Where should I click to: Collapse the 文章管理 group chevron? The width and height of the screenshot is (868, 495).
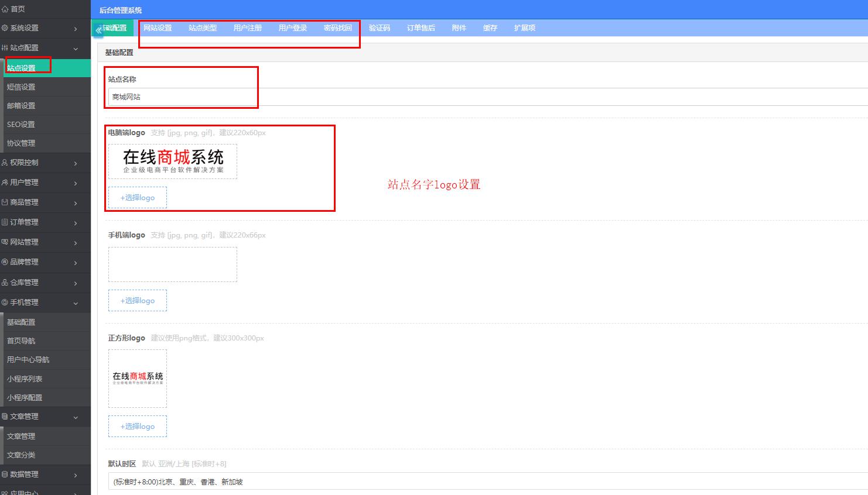[76, 417]
